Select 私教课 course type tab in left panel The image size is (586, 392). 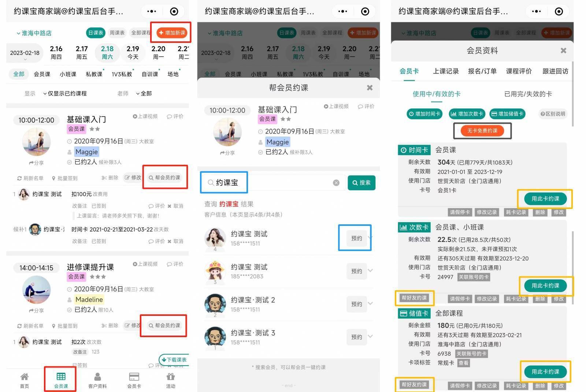pos(94,74)
